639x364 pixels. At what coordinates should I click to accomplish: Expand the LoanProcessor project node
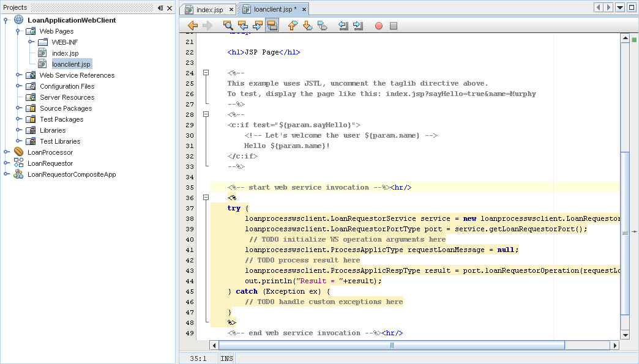[7, 152]
